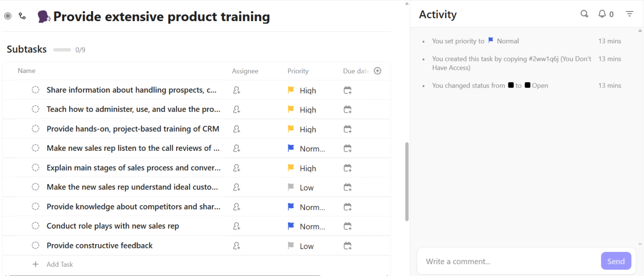Screen dimensions: 644x276
Task: Toggle status circle of Conduct role plays subtask
Action: pyautogui.click(x=35, y=226)
